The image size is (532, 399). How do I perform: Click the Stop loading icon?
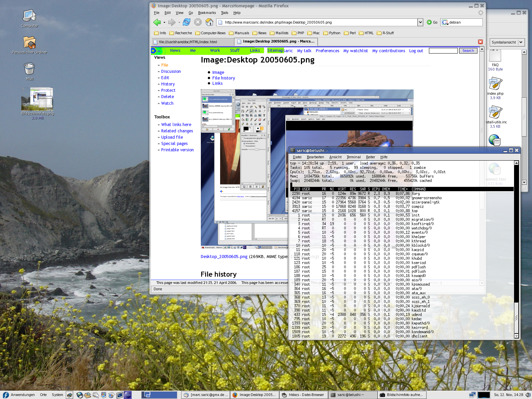tap(198, 22)
